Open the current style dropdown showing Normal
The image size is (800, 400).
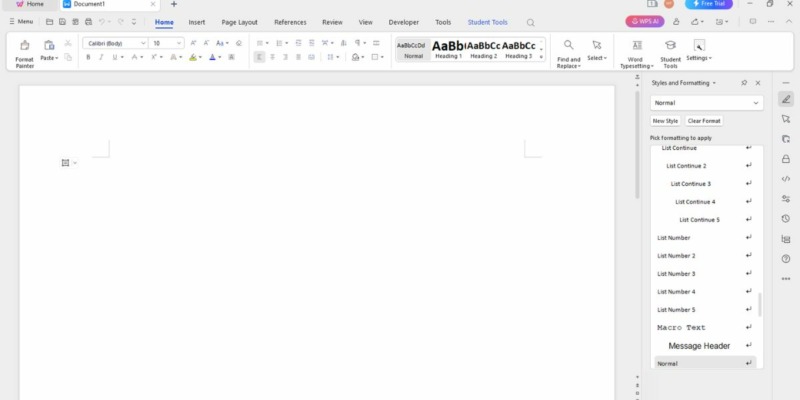pos(707,103)
